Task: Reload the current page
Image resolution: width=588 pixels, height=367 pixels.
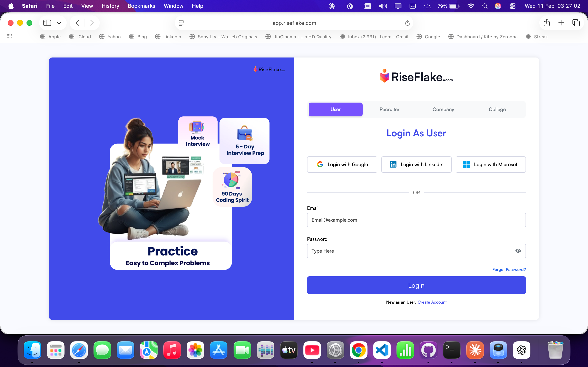Action: coord(407,23)
